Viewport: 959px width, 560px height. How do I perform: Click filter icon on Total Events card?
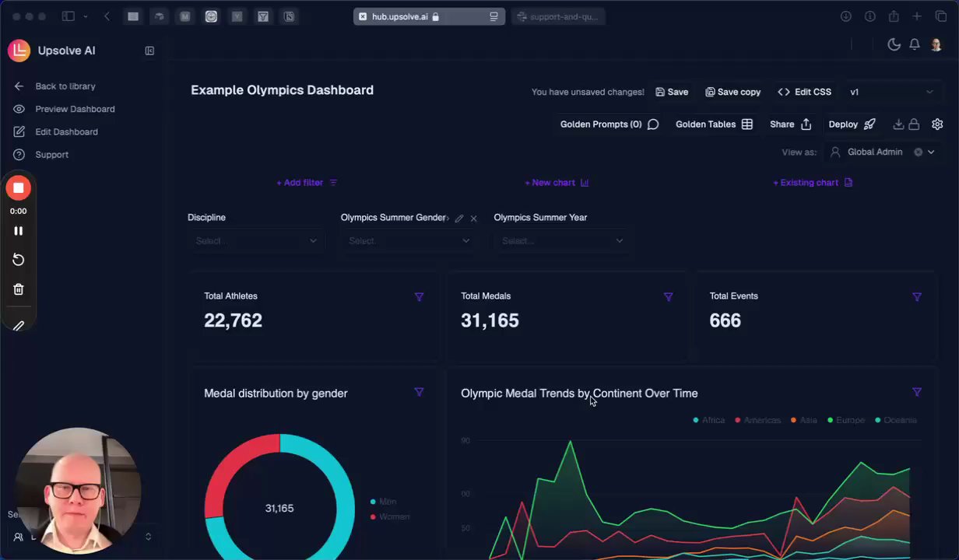click(x=917, y=296)
